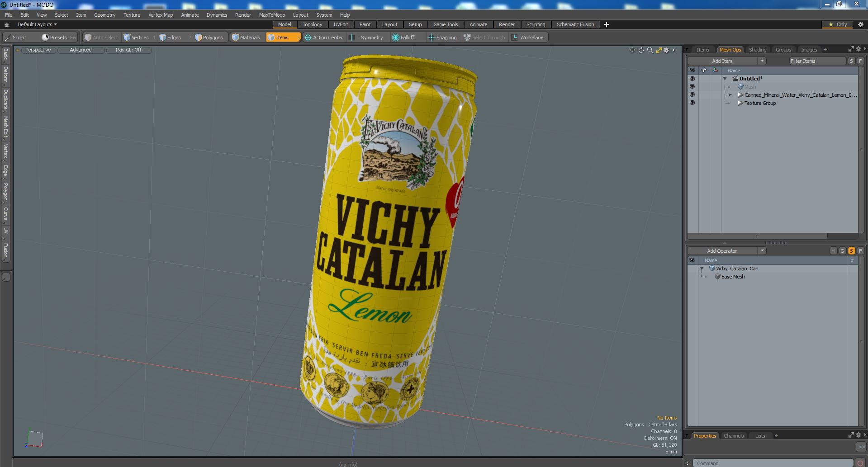868x467 pixels.
Task: Open the MaxToModo menu
Action: point(272,15)
